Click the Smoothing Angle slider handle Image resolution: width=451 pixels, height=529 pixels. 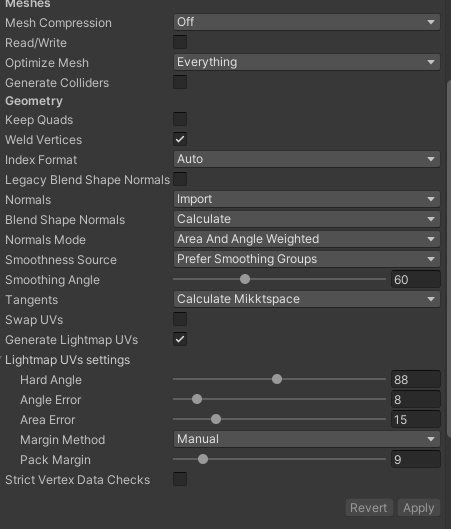click(245, 279)
